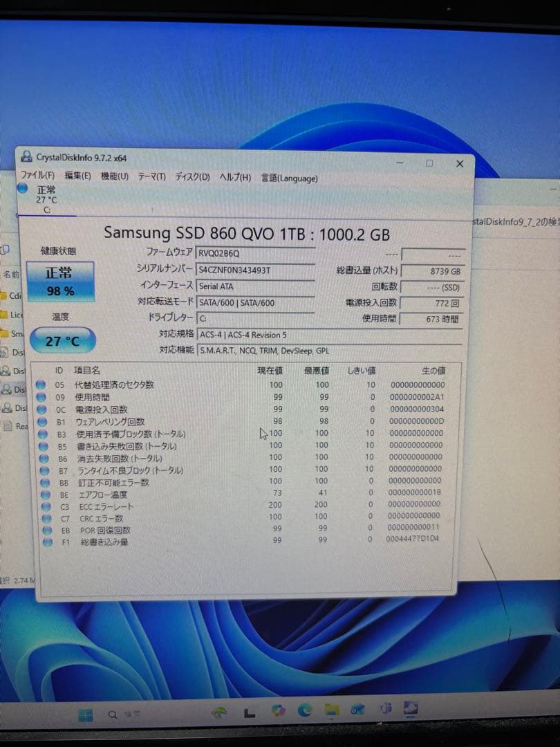Launch Microsoft Edge from the taskbar
This screenshot has height=747, width=560.
(307, 710)
